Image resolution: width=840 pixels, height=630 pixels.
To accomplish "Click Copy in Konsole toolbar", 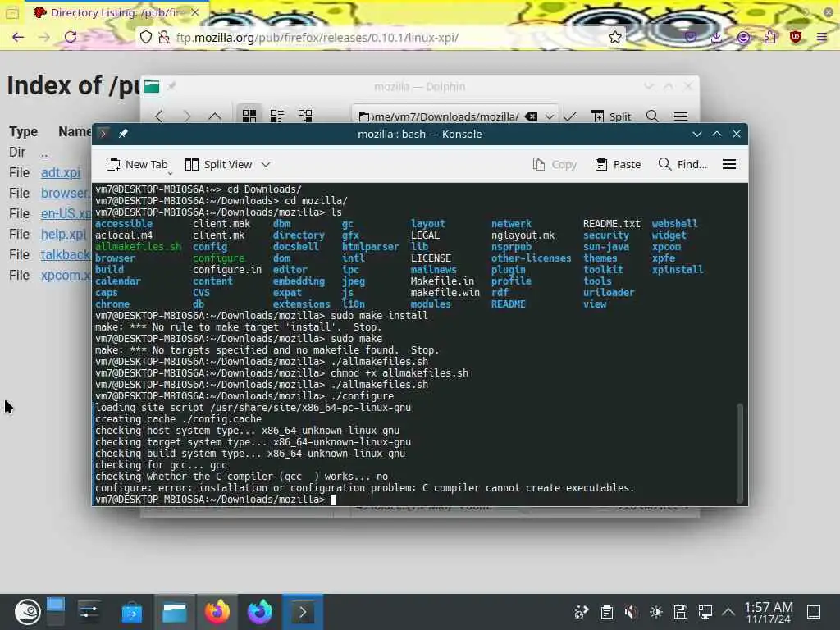I will point(555,164).
